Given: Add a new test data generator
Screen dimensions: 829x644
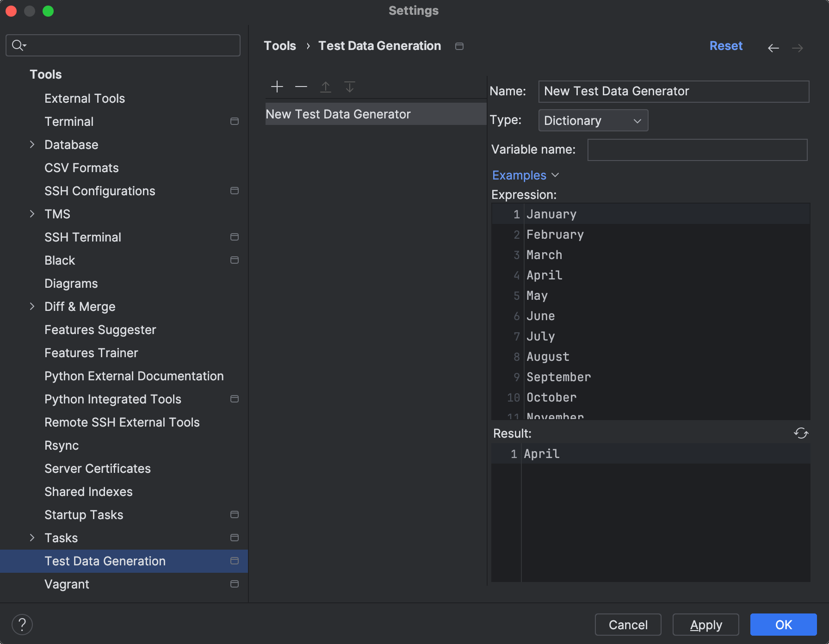Looking at the screenshot, I should tap(277, 87).
